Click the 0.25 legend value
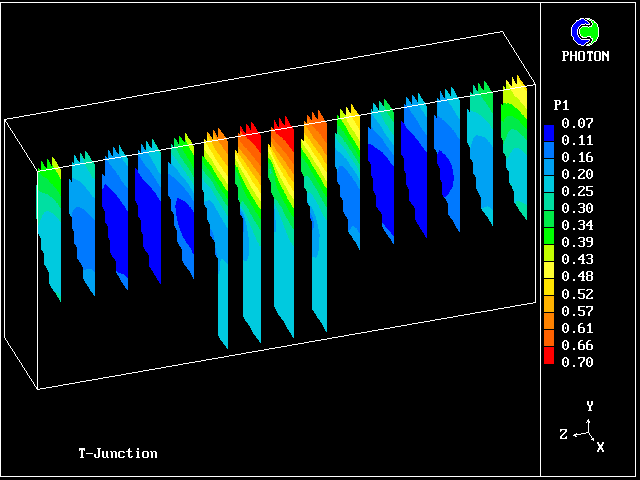 point(577,192)
